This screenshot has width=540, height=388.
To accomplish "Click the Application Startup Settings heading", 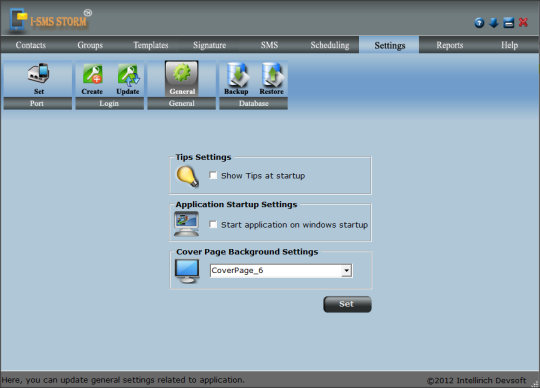I will click(x=236, y=205).
